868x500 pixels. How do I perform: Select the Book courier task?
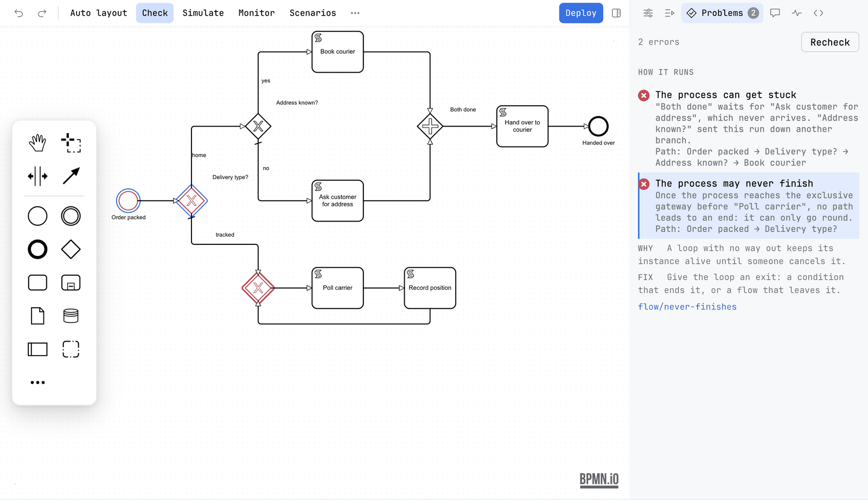337,52
